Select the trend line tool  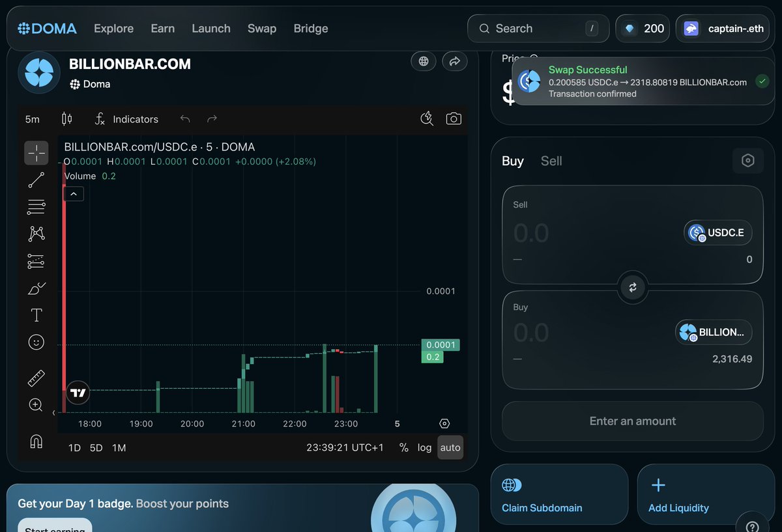[36, 180]
